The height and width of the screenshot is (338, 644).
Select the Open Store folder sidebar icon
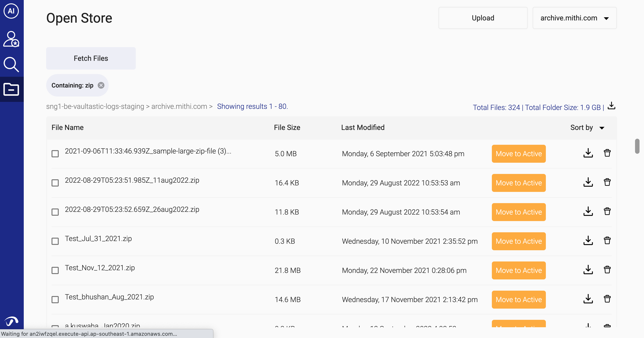coord(11,89)
